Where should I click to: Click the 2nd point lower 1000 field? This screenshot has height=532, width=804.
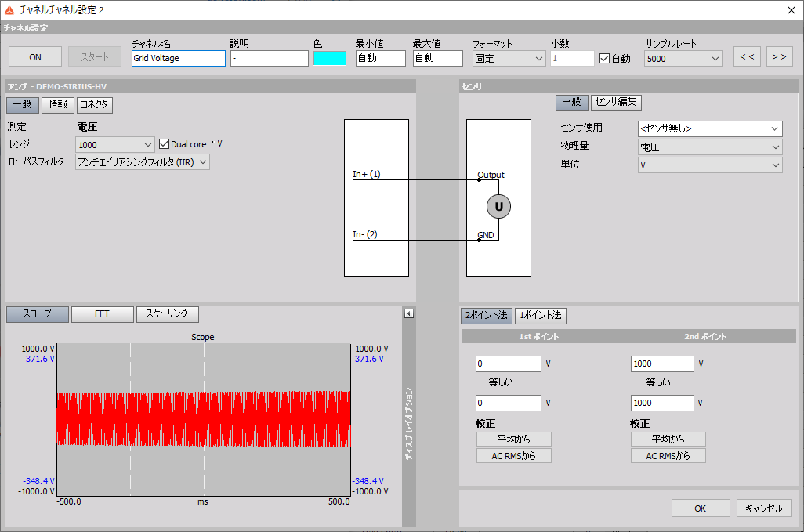pos(662,403)
